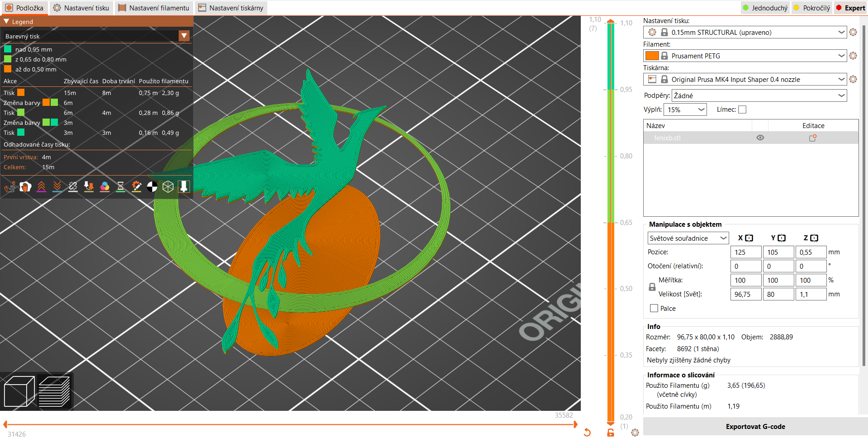This screenshot has height=438, width=868.
Task: Toggle the vertical slider lock icon
Action: coord(611,433)
